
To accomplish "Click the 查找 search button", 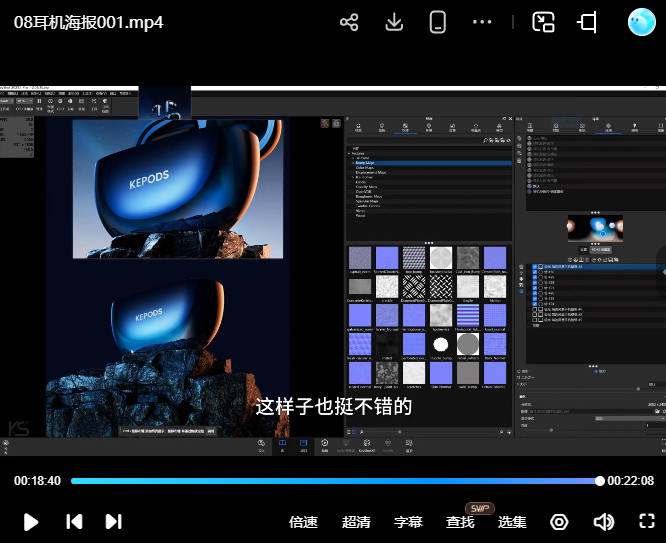I will [460, 522].
